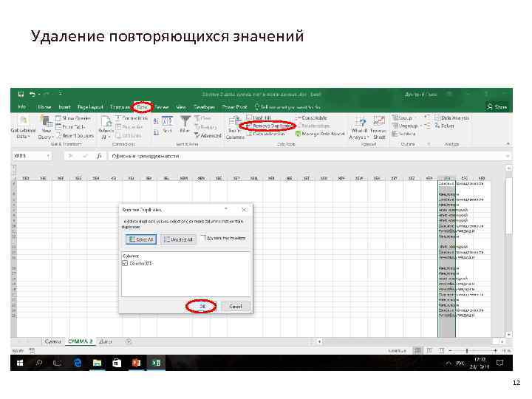
Task: Open the New Query dropdown
Action: 46,128
